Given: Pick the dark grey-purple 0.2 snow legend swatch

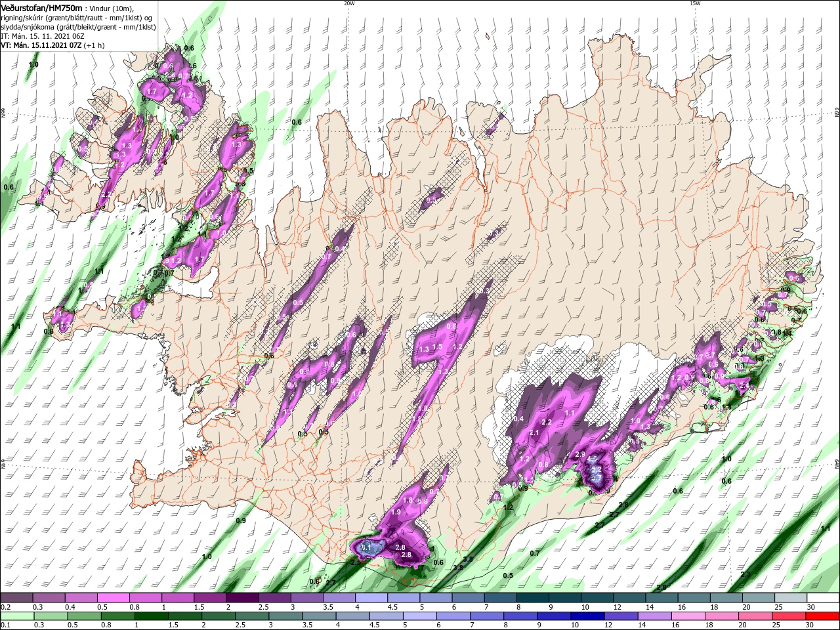Looking at the screenshot, I should click(x=16, y=598).
